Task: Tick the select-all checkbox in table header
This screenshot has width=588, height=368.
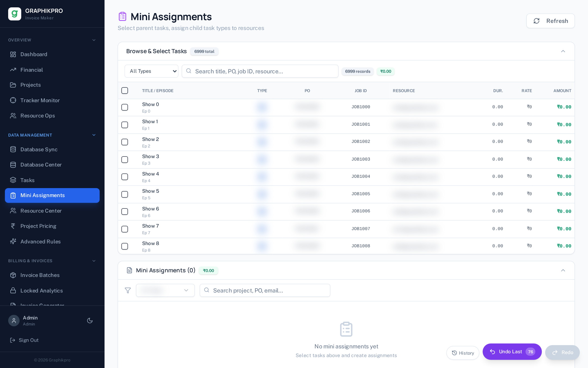Action: click(125, 91)
